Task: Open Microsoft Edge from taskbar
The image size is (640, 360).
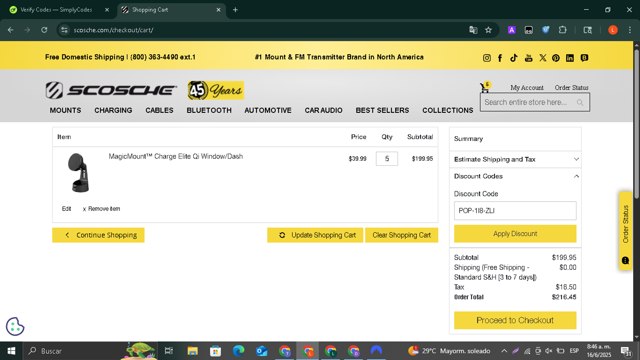Action: [239, 351]
